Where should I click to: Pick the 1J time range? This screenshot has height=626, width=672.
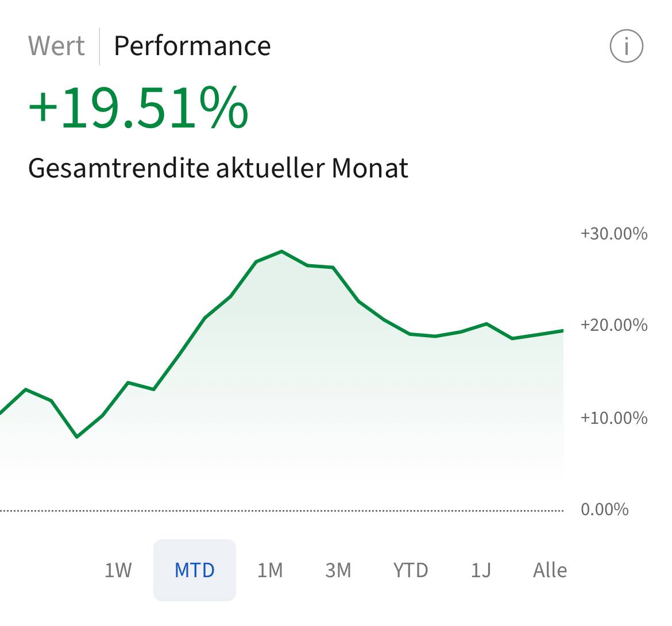point(481,570)
